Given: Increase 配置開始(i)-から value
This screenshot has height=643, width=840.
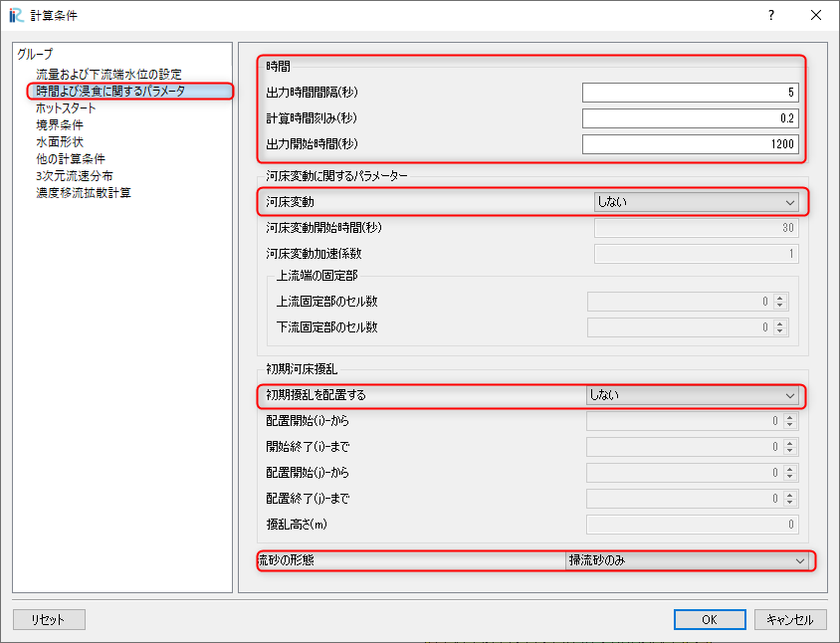Looking at the screenshot, I should pyautogui.click(x=789, y=417).
